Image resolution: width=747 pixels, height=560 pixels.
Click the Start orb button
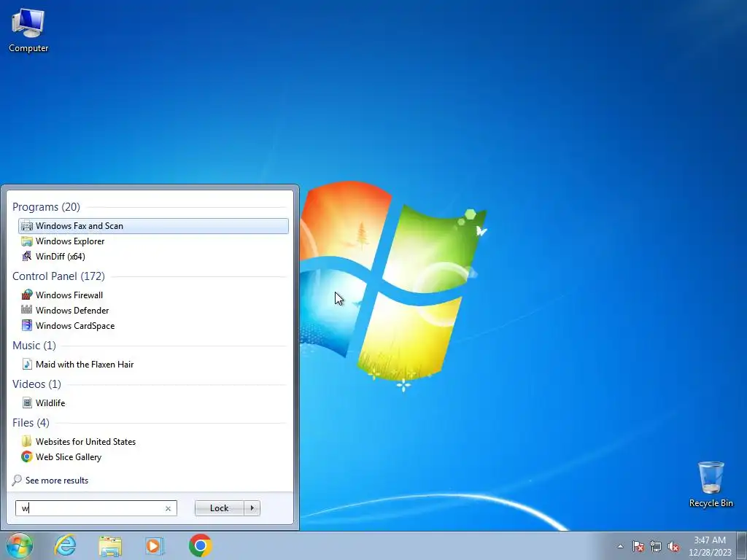20,545
